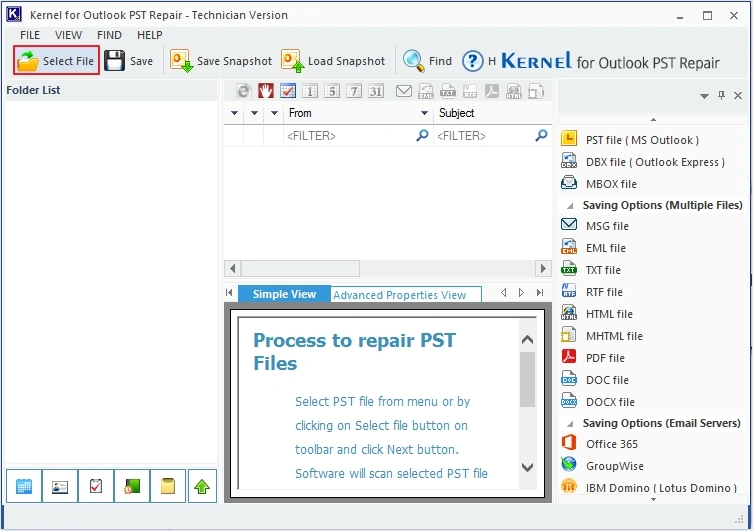Select MBOX file saving option
The height and width of the screenshot is (531, 753).
tap(599, 184)
